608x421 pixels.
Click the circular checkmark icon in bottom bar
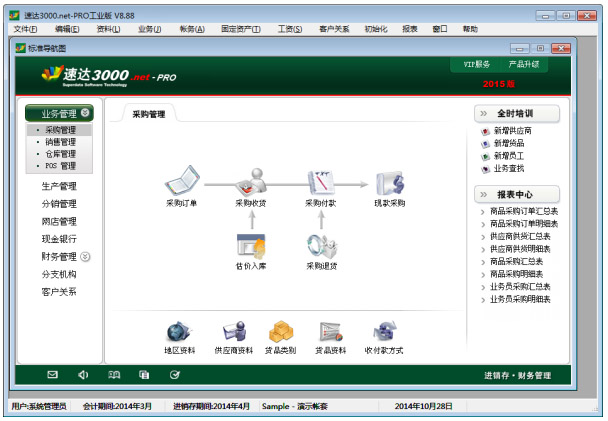click(x=175, y=374)
